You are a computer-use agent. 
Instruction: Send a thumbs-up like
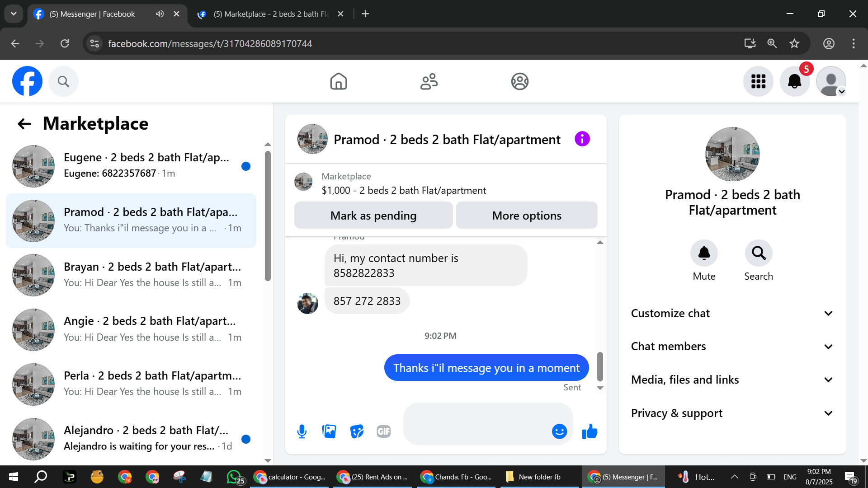coord(590,432)
